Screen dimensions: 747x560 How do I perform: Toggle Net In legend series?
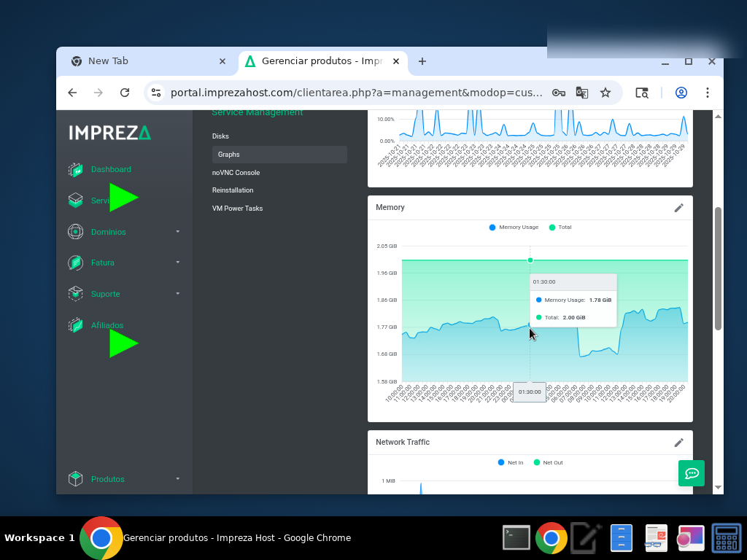point(510,462)
